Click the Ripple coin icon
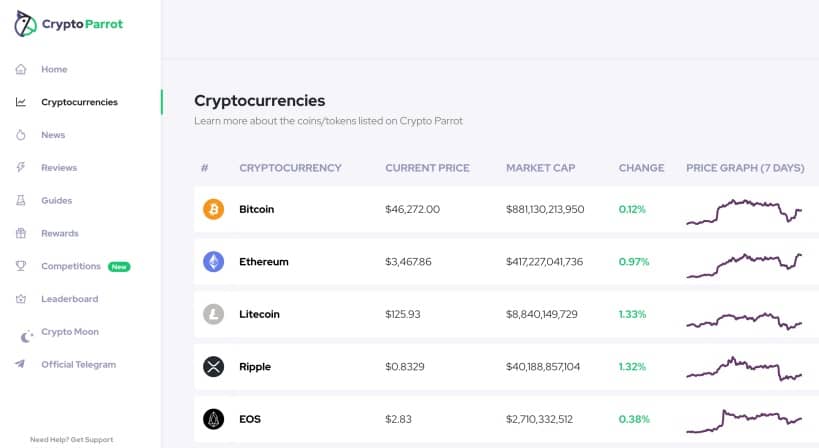 pyautogui.click(x=214, y=367)
